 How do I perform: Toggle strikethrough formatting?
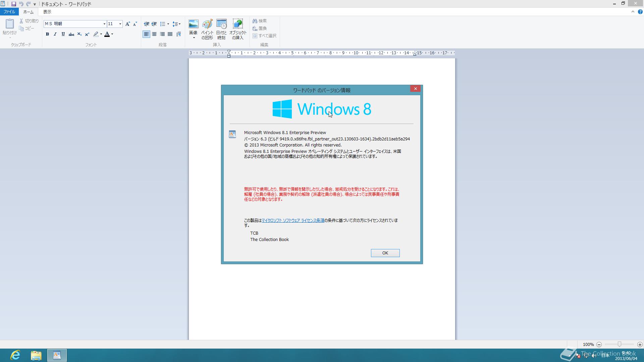tap(71, 34)
